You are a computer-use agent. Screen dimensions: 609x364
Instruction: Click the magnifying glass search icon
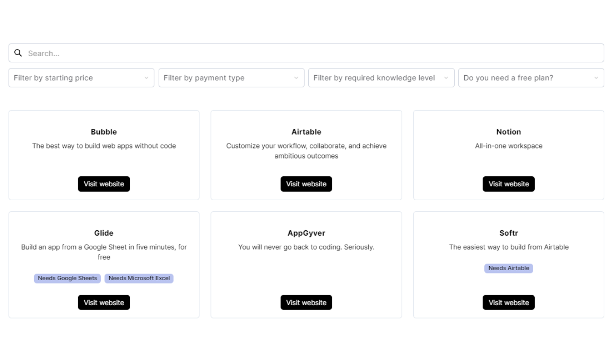18,53
